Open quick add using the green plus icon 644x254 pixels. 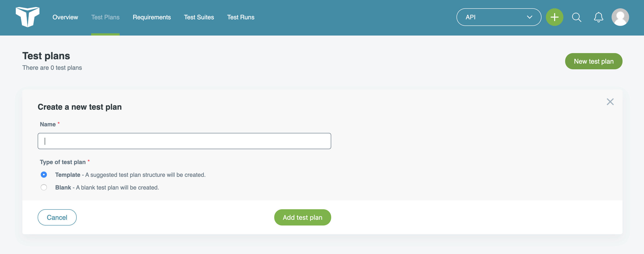click(x=554, y=17)
